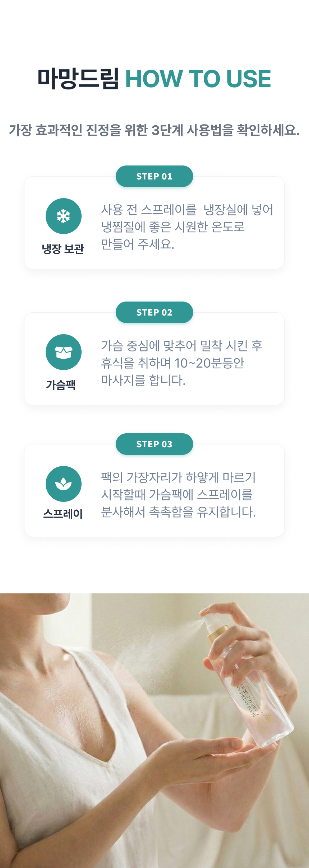Click the 10~20분 massage instruction text
This screenshot has width=309, height=868.
point(182,363)
